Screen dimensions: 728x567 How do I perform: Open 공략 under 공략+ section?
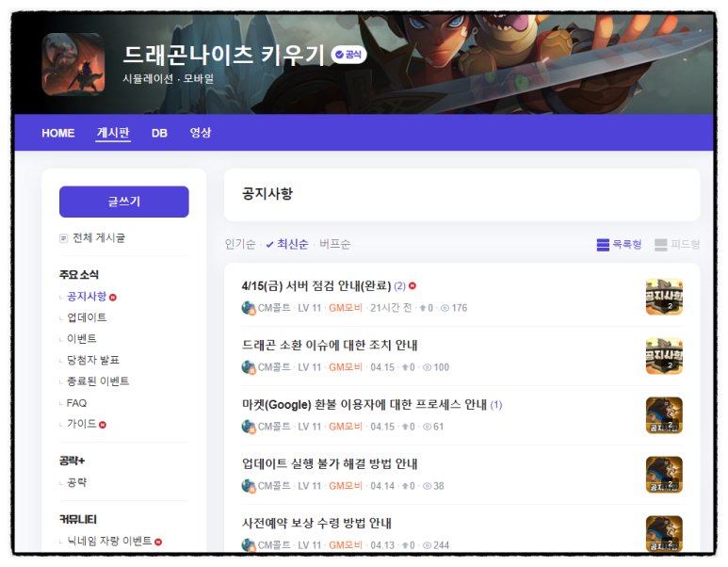pyautogui.click(x=76, y=482)
